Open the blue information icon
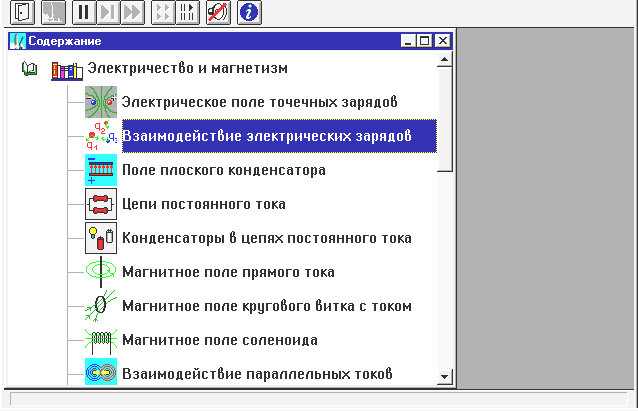 pos(248,13)
